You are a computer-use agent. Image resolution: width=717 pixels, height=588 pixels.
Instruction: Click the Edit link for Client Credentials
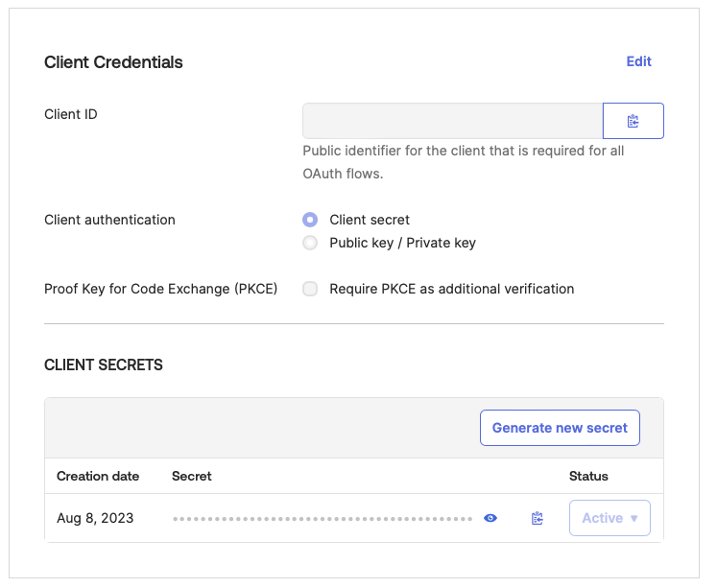point(638,61)
